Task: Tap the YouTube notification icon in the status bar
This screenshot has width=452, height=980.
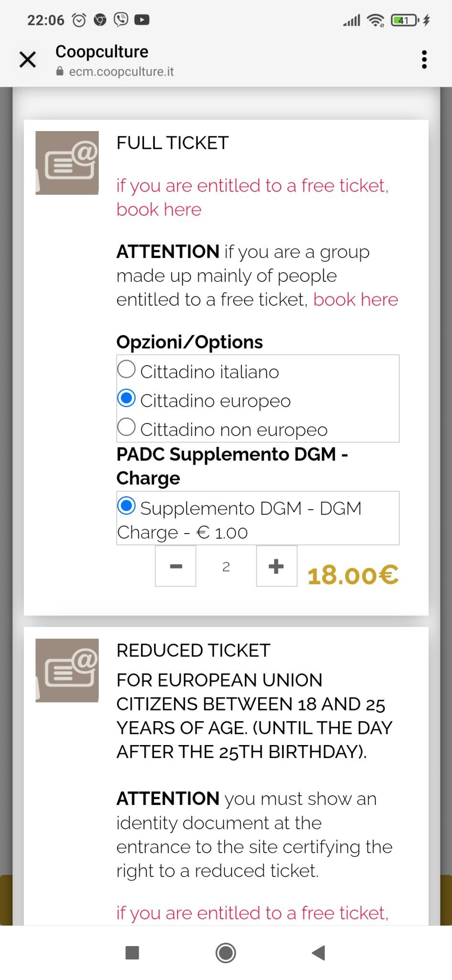Action: [142, 20]
